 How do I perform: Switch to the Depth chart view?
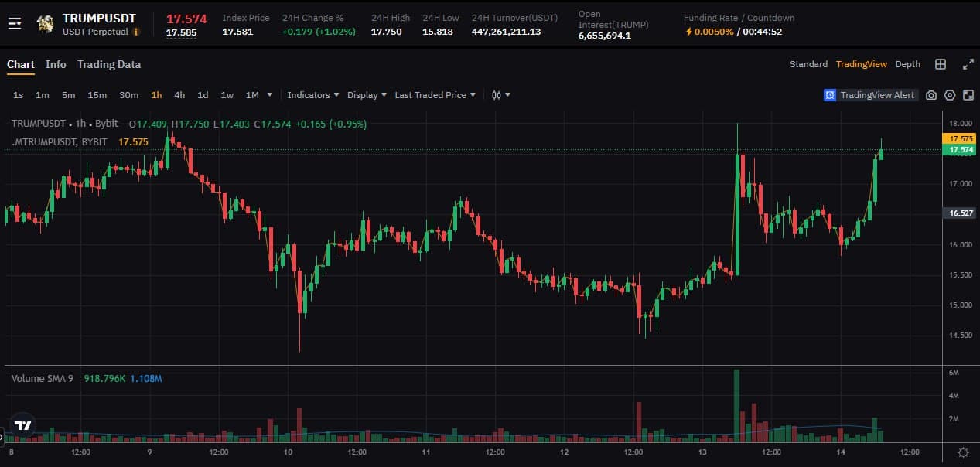(908, 64)
